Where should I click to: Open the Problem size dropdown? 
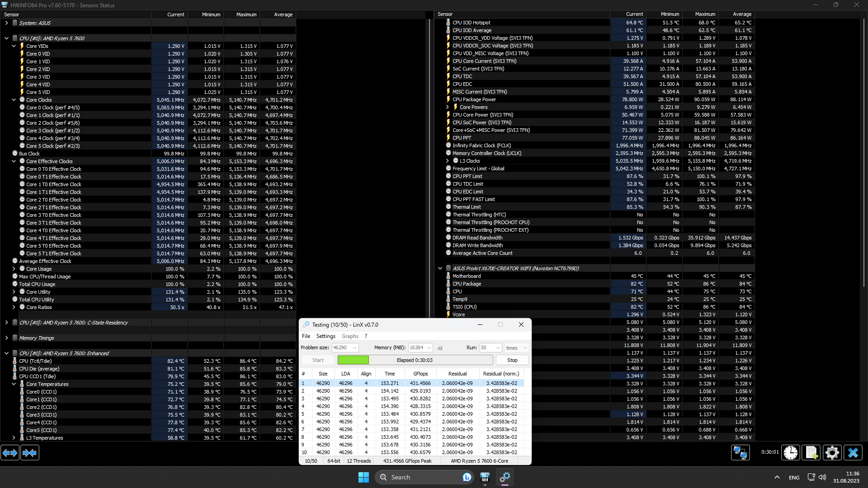tap(355, 348)
